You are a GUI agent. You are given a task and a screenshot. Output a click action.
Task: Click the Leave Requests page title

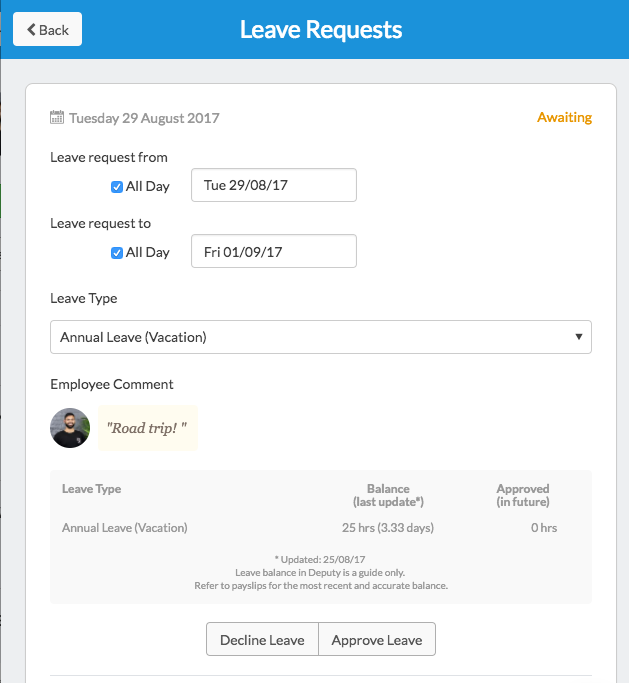[321, 30]
